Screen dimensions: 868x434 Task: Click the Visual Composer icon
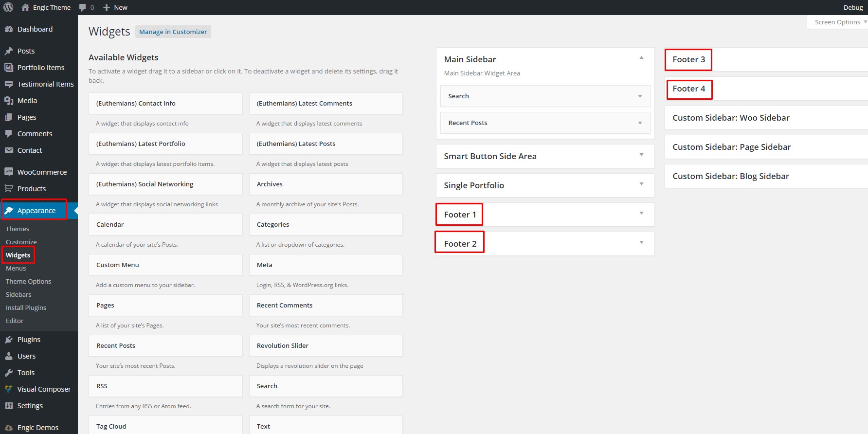(x=9, y=389)
